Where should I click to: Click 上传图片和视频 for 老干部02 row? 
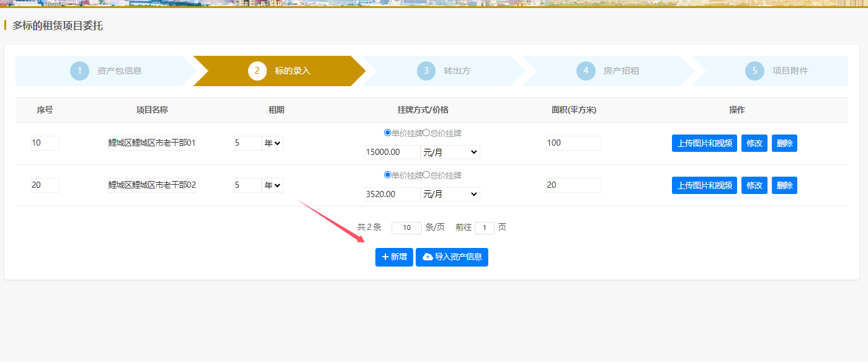click(704, 185)
